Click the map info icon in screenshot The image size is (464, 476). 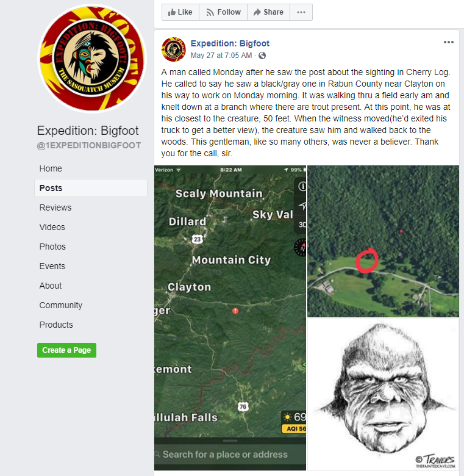pyautogui.click(x=302, y=186)
